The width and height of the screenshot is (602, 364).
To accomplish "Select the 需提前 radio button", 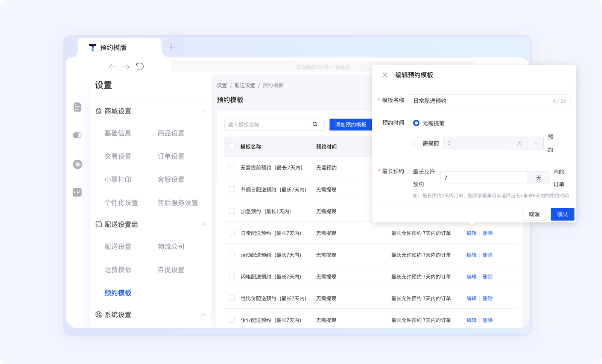I will (416, 143).
